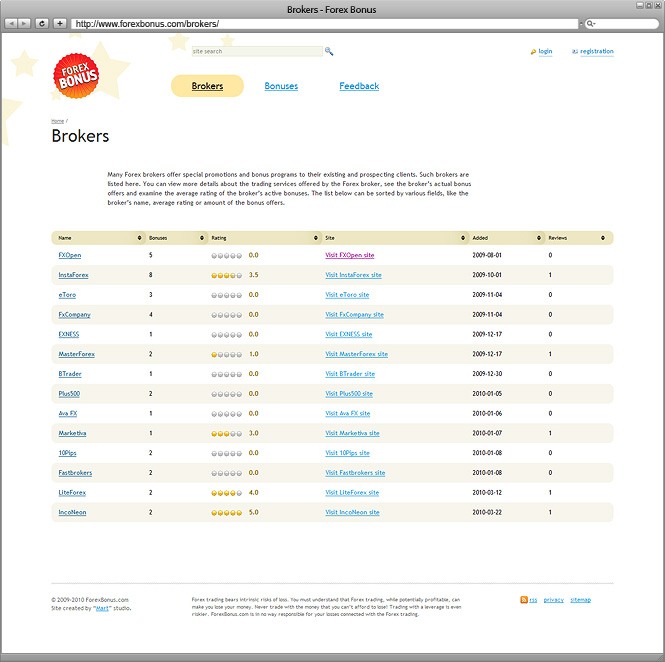Screen dimensions: 665x662
Task: Sort table by Bonuses column arrows
Action: tap(202, 238)
